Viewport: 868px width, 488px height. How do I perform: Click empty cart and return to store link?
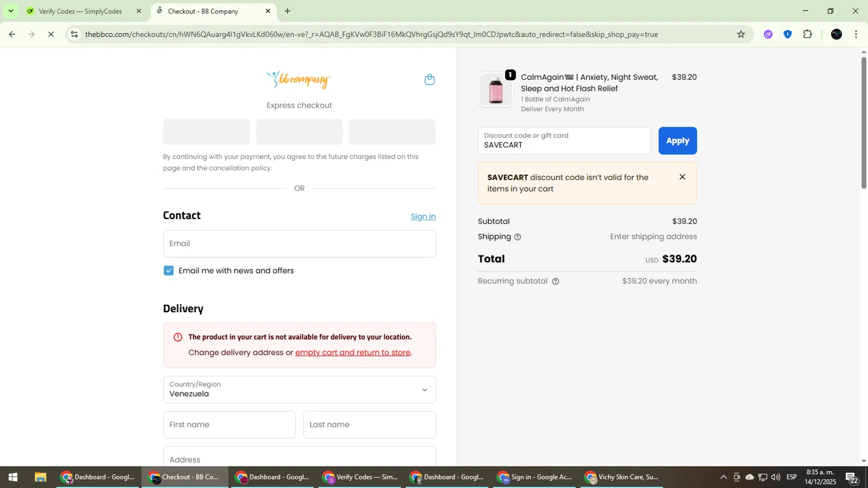352,353
